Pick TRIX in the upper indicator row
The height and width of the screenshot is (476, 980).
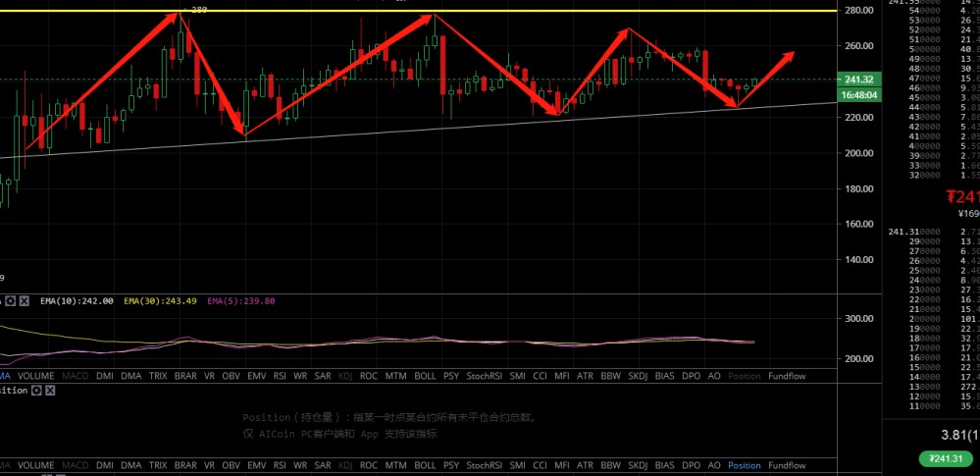click(x=158, y=376)
